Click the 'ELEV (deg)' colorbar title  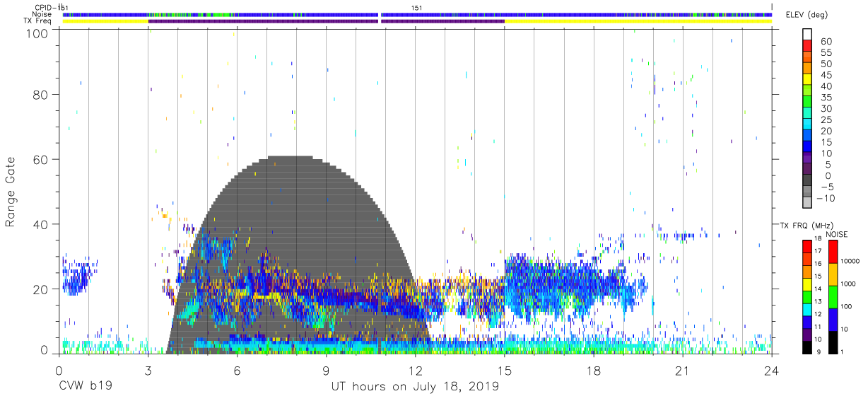coord(807,15)
